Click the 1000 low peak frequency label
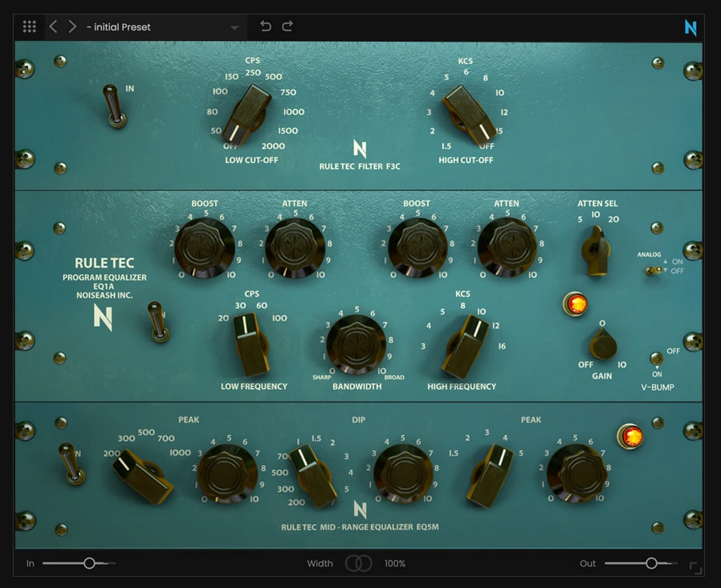Image resolution: width=721 pixels, height=588 pixels. click(180, 453)
